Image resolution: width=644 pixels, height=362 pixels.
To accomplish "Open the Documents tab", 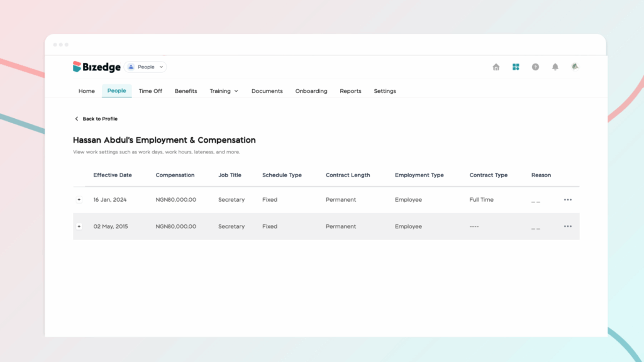I will click(267, 91).
